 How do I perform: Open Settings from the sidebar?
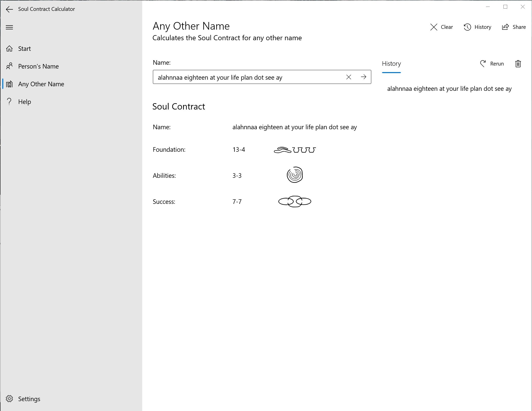29,399
